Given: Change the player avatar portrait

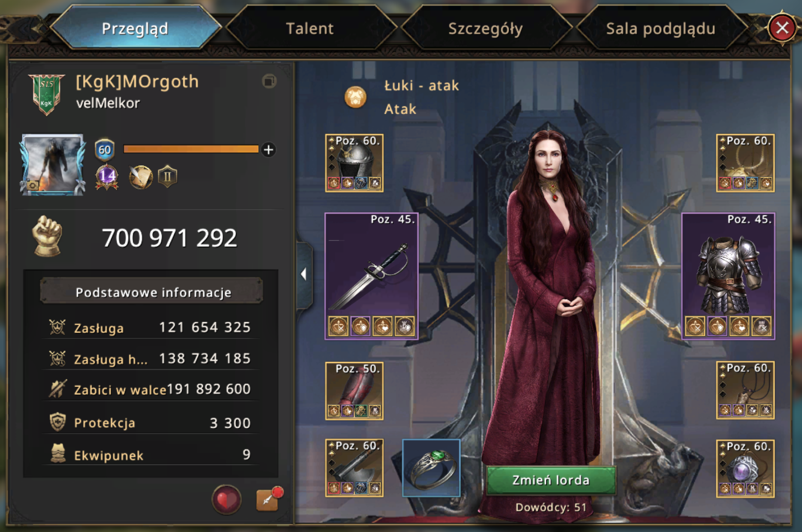Looking at the screenshot, I should (53, 165).
